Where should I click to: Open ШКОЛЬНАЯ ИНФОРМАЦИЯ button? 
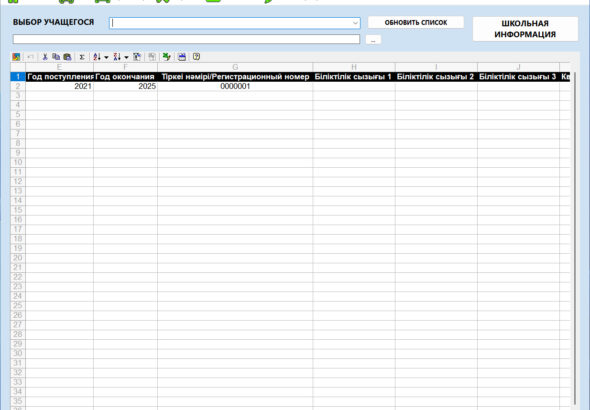[x=525, y=29]
